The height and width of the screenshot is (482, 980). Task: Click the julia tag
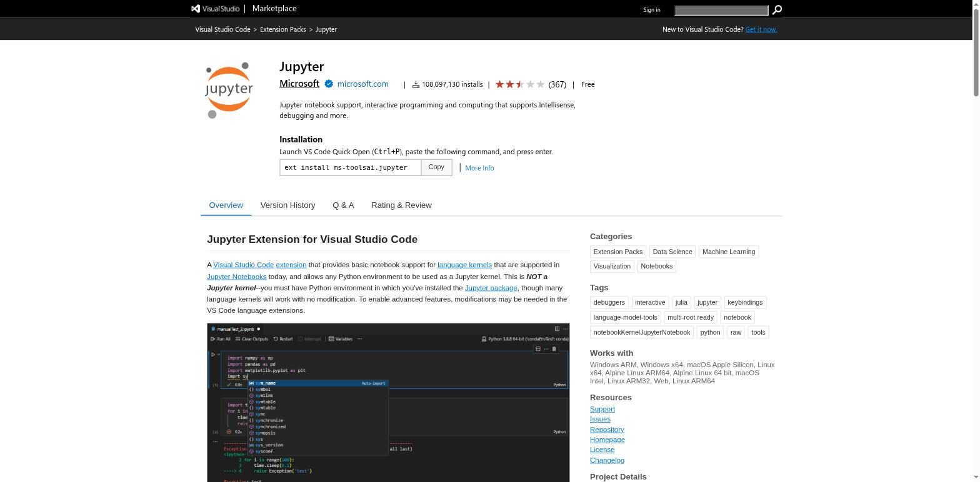point(681,302)
